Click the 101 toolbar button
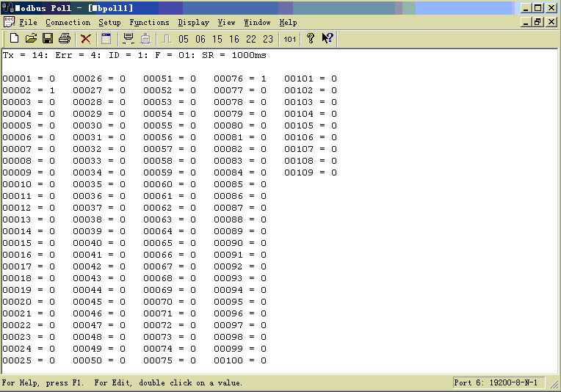This screenshot has width=561, height=392. pos(290,39)
